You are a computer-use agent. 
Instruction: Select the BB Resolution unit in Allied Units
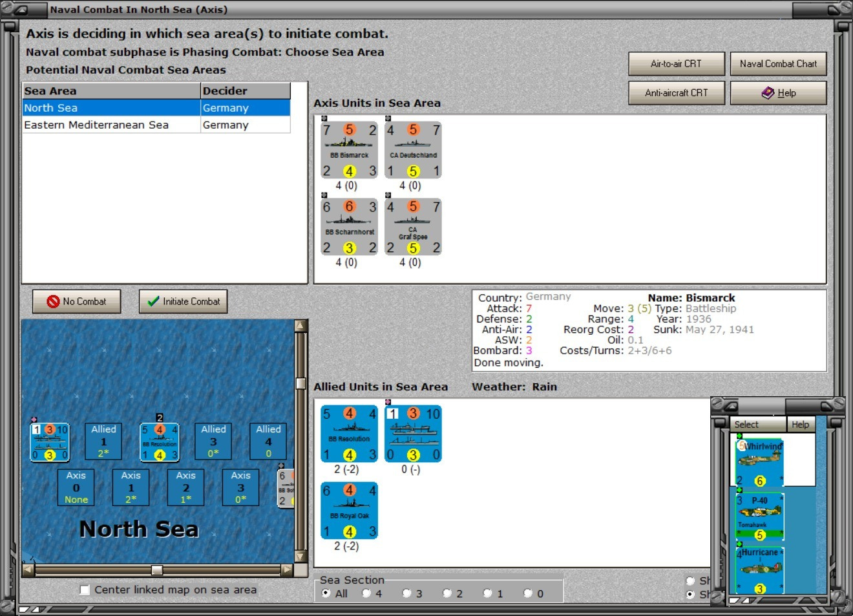[350, 434]
